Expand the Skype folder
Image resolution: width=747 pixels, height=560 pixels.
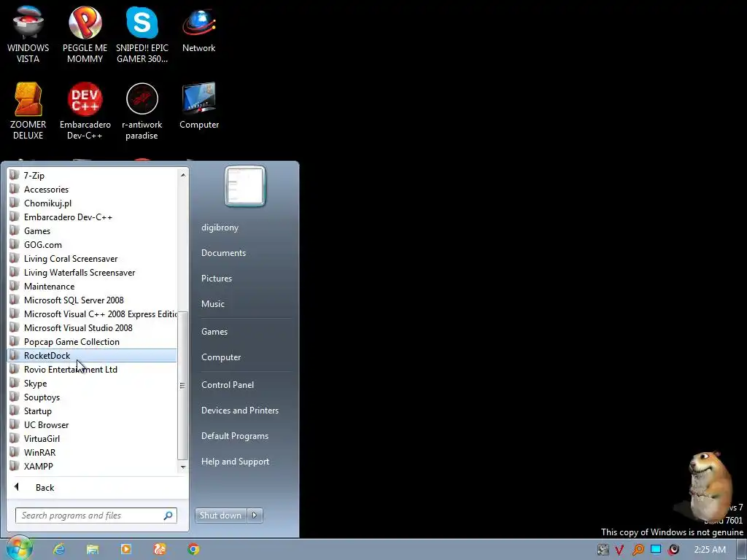coord(93,383)
